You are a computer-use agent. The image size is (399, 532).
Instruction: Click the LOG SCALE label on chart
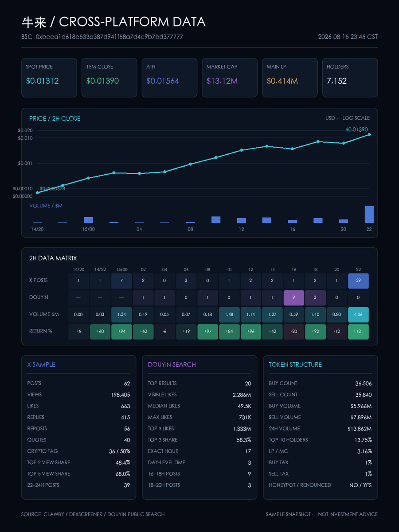point(356,118)
